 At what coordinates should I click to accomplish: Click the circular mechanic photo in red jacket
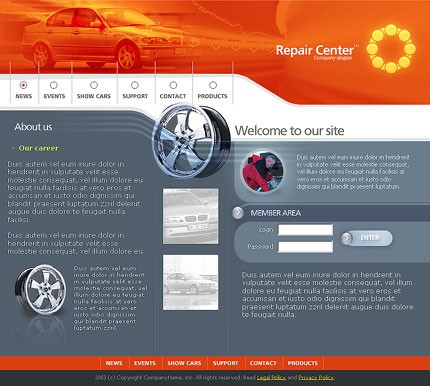(263, 172)
